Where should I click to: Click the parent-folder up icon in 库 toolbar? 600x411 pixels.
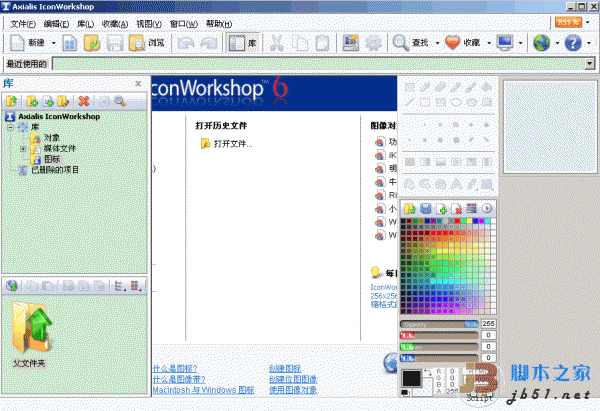coord(11,101)
